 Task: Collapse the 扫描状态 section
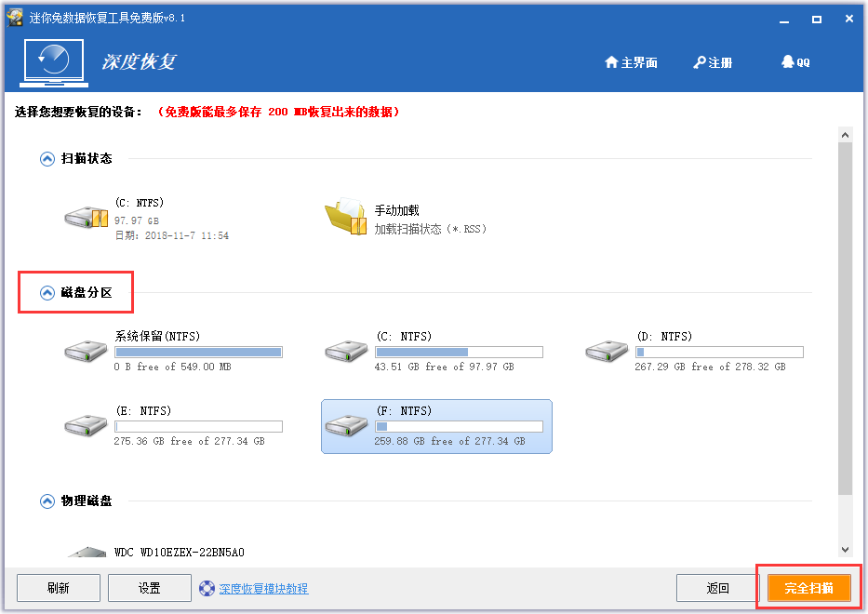47,159
